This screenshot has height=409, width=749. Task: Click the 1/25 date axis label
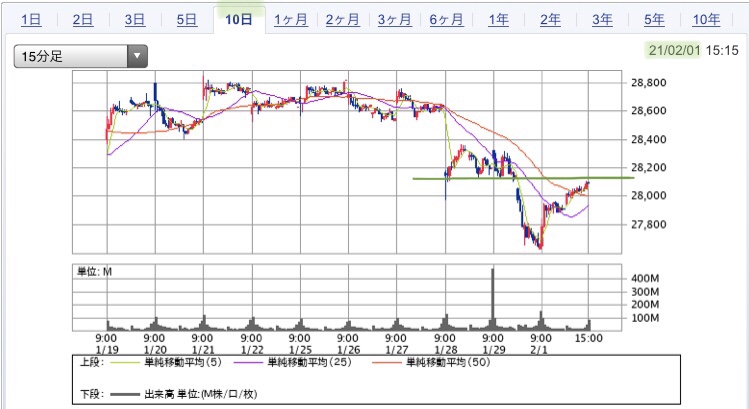tap(300, 350)
